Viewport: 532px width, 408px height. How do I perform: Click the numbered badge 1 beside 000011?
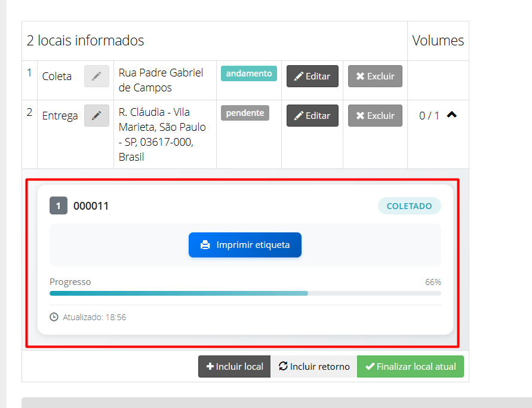tap(59, 205)
